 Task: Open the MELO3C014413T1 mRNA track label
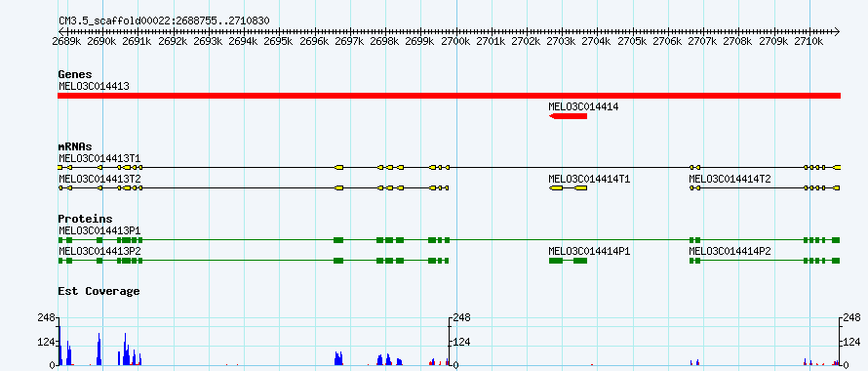tap(99, 158)
